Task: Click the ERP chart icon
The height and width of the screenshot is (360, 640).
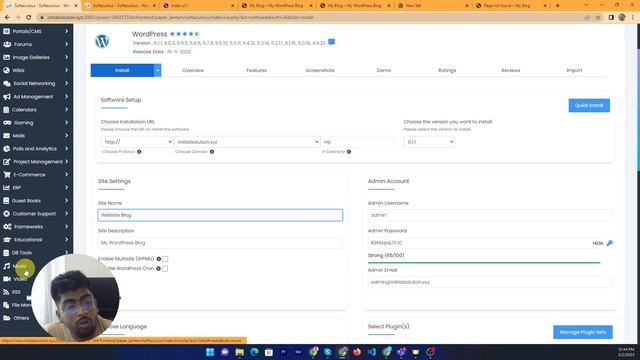Action: click(6, 188)
